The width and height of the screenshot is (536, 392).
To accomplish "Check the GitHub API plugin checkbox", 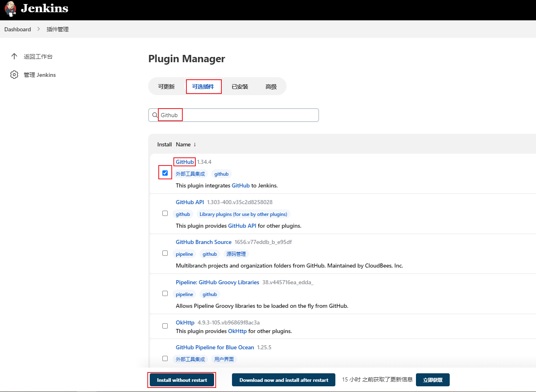I will 165,213.
